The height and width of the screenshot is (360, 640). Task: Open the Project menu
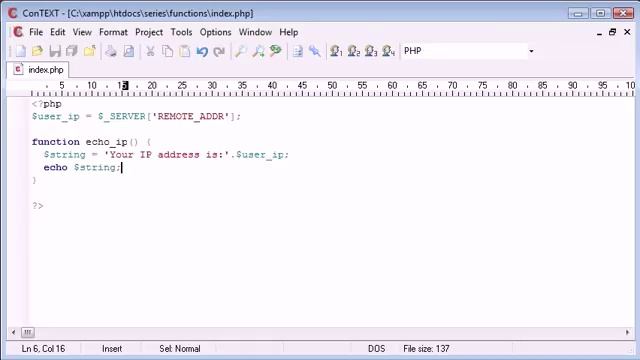(x=149, y=32)
